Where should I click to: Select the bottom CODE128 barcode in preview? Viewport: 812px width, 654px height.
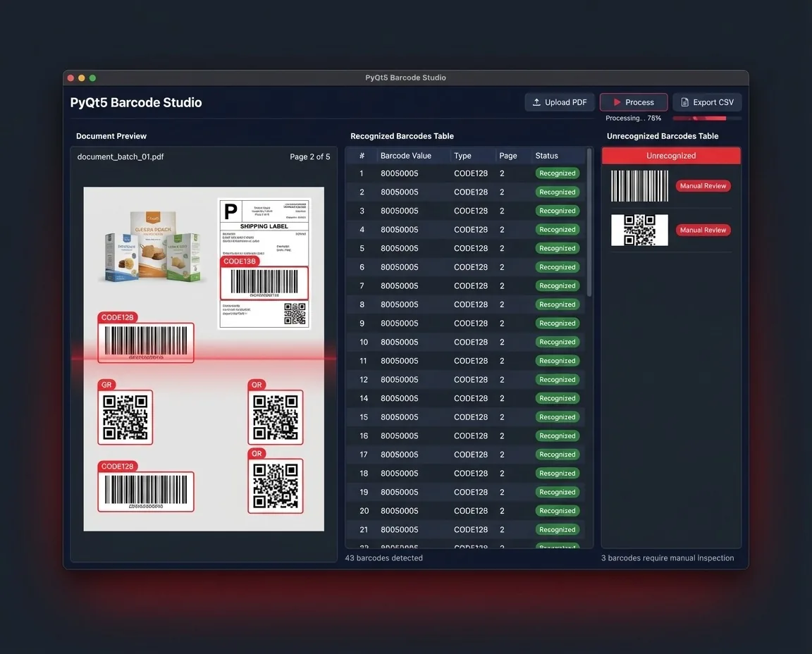tap(145, 491)
